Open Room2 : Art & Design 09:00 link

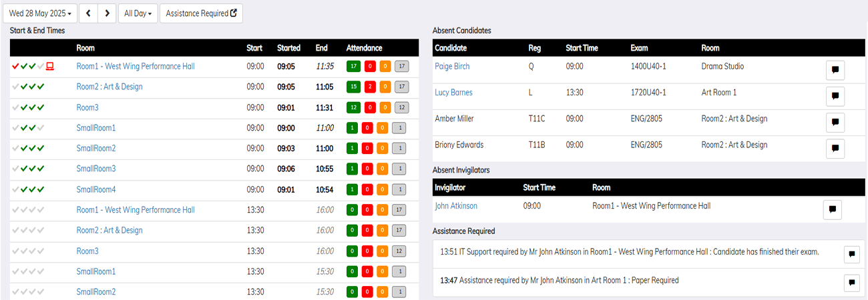[110, 87]
